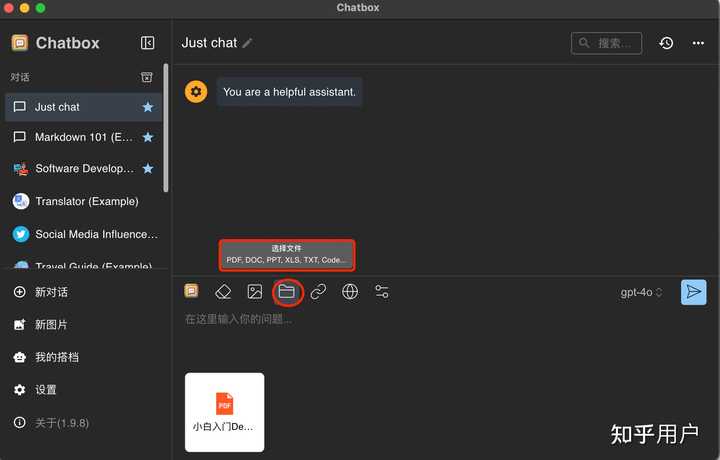Click the search box in the header

tap(606, 43)
